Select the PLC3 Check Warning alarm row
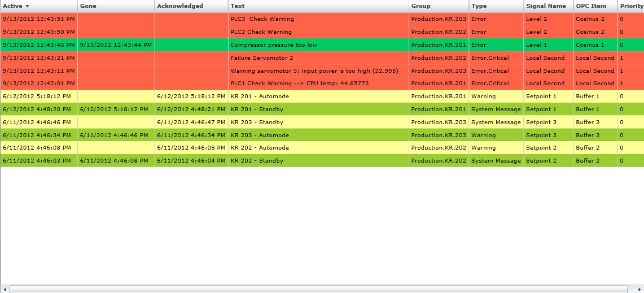Image resolution: width=644 pixels, height=293 pixels. [262, 19]
